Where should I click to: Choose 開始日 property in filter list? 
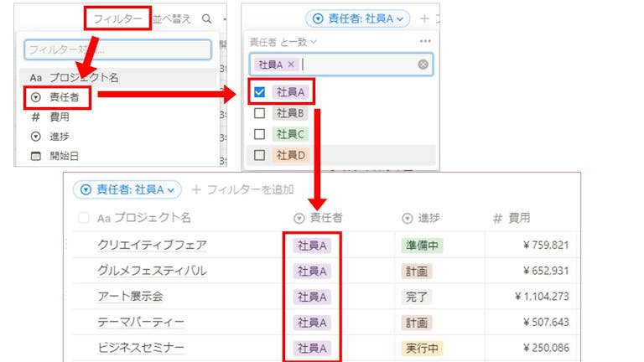64,156
